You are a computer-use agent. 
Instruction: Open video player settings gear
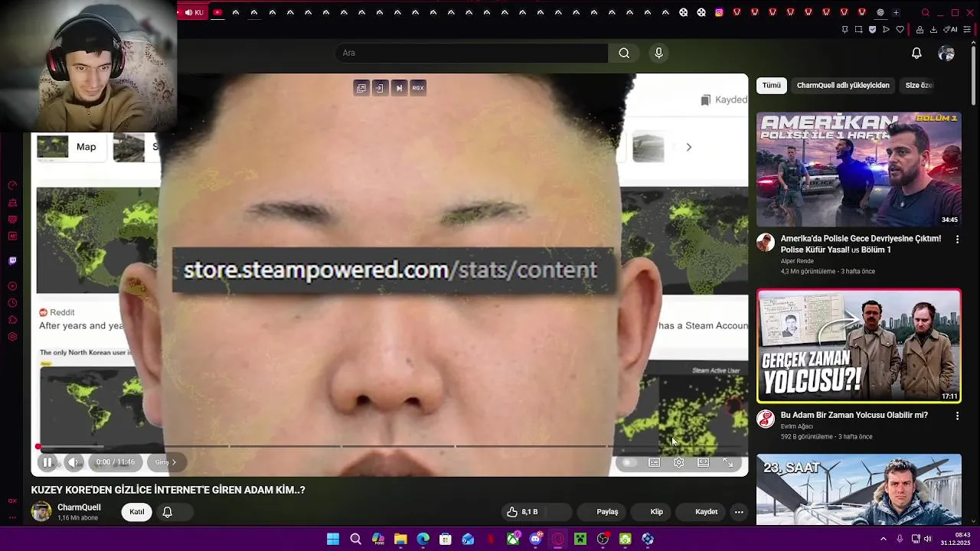(x=678, y=462)
